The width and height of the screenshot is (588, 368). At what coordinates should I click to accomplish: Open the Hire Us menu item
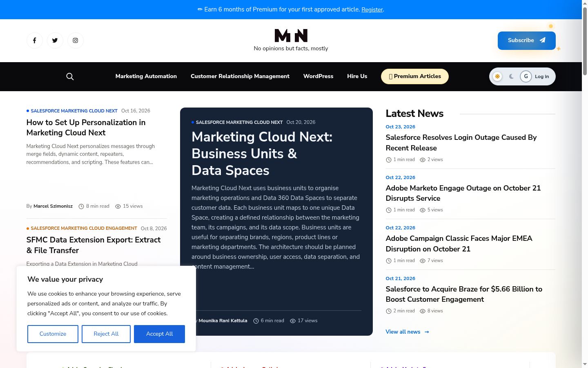point(357,76)
